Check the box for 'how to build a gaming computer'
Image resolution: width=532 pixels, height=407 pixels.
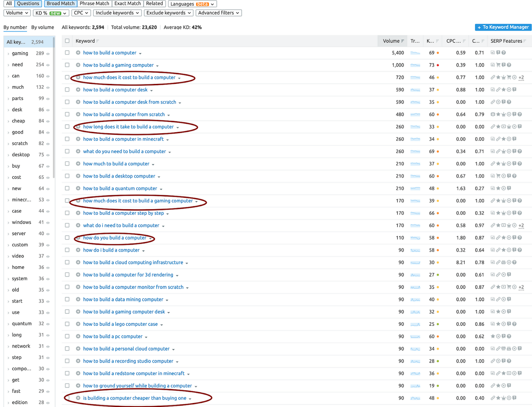point(67,65)
